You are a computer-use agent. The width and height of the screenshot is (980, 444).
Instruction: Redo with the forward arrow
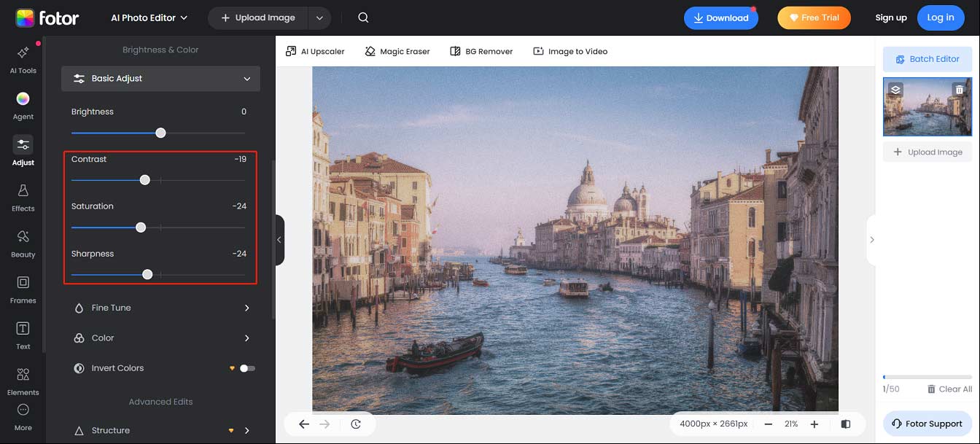pyautogui.click(x=325, y=424)
